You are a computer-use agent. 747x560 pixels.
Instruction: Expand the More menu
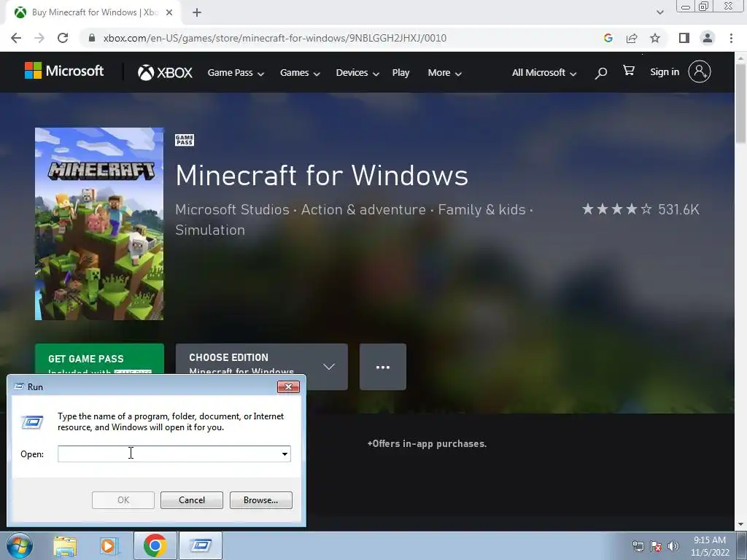pyautogui.click(x=444, y=73)
